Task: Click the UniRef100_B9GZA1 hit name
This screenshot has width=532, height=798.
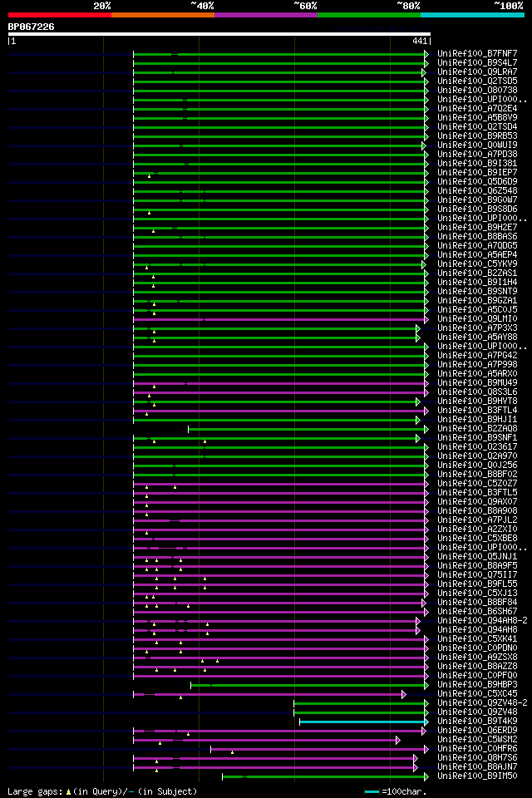Action: click(x=477, y=301)
